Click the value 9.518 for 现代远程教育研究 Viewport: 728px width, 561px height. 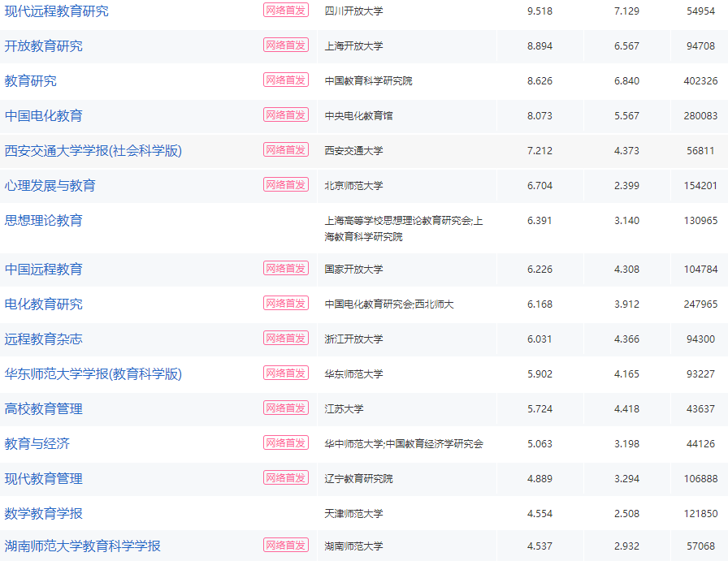pos(540,11)
